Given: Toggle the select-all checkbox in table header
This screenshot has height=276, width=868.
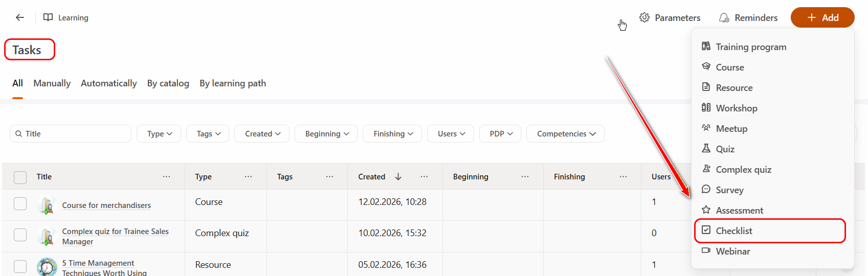Looking at the screenshot, I should click(20, 177).
